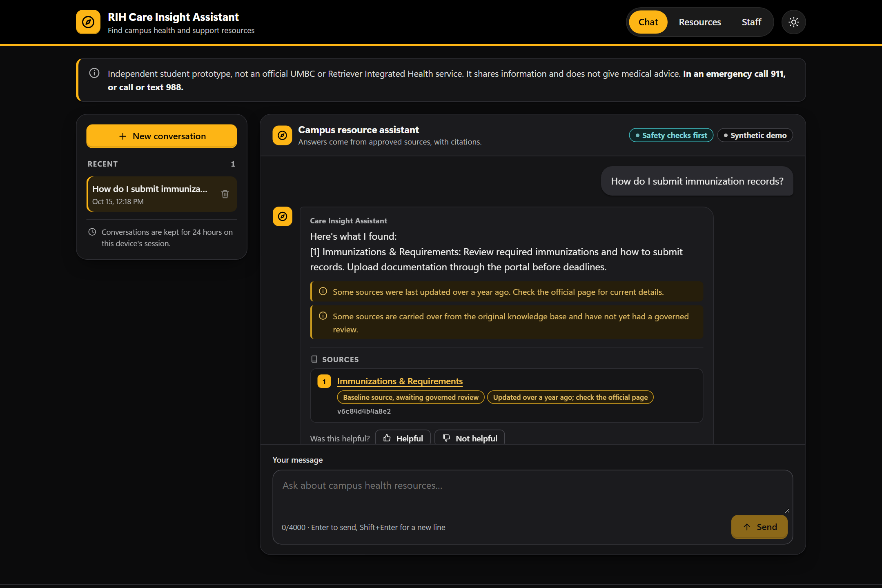The width and height of the screenshot is (882, 588).
Task: Click the source version v6c84d4b4a8e2
Action: (x=364, y=411)
